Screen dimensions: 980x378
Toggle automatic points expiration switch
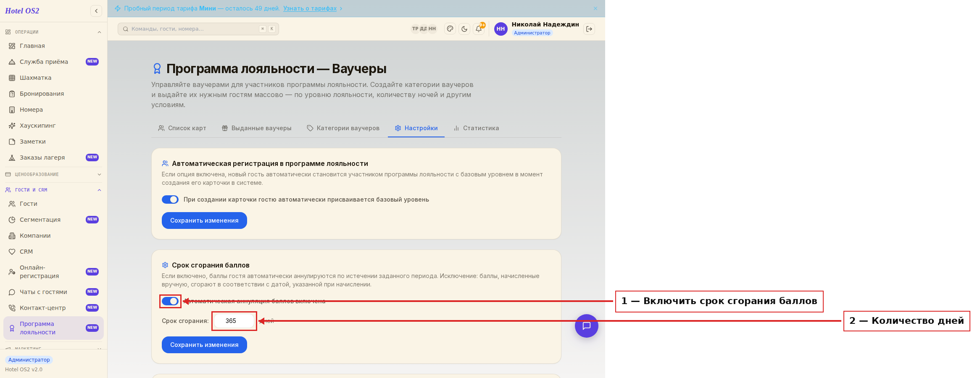(170, 301)
